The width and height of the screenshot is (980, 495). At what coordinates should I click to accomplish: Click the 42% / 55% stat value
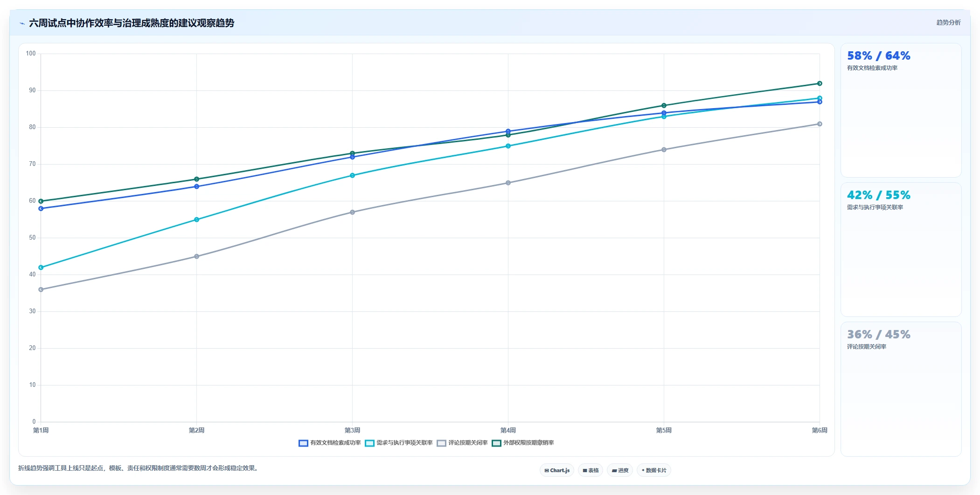879,195
